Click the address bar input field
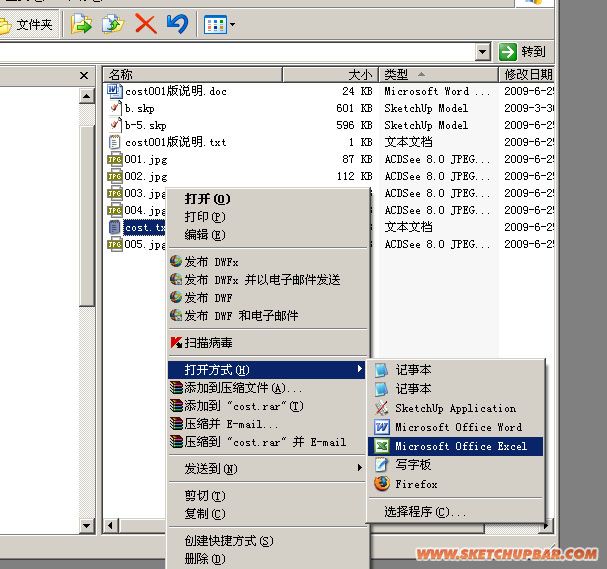Screen dimensions: 607x569 tap(237, 52)
